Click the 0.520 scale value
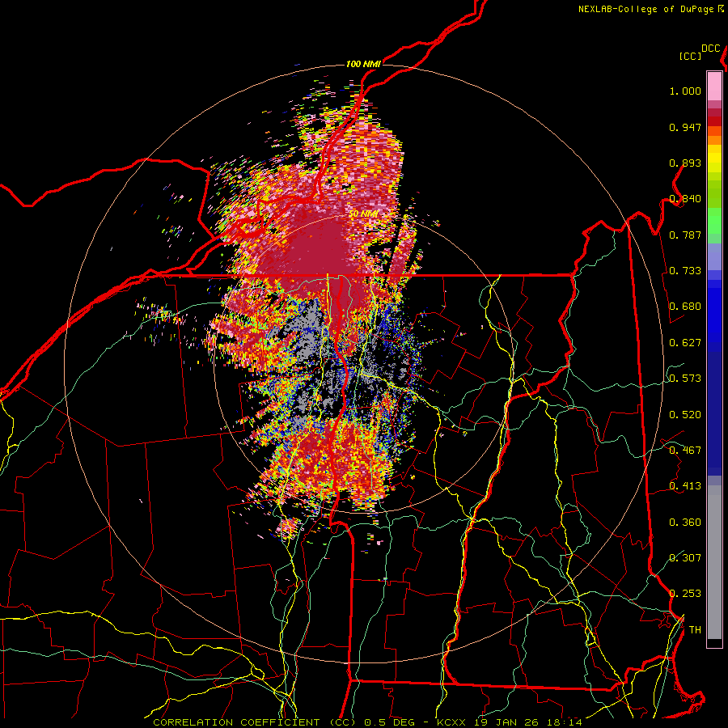 685,415
